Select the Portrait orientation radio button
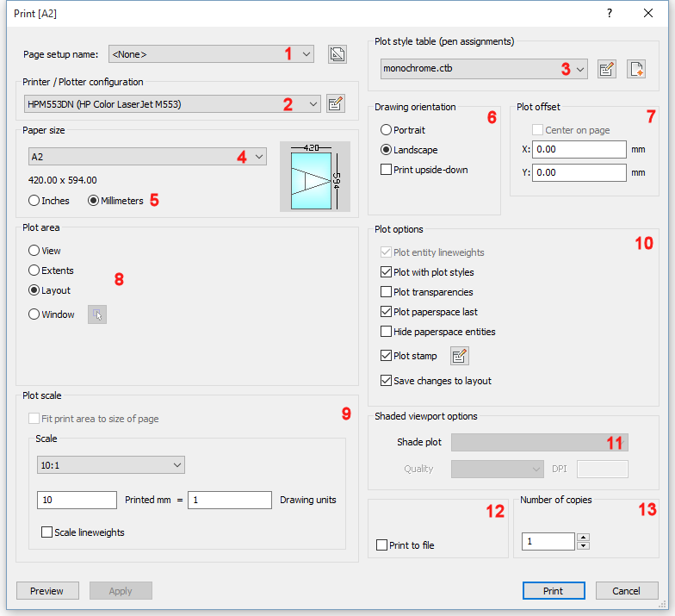The height and width of the screenshot is (616, 675). 387,130
